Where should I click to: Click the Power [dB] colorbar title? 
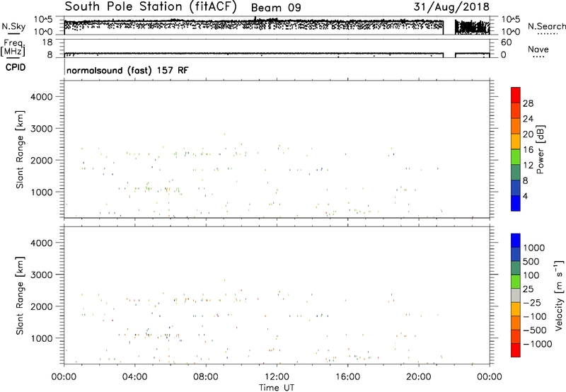pos(540,149)
